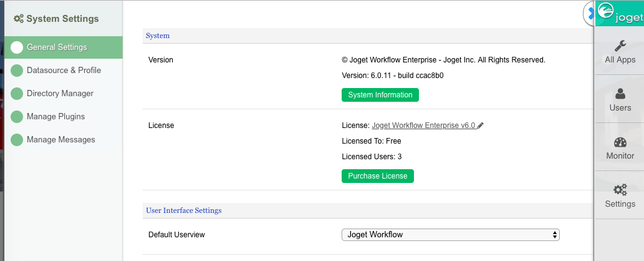Click the Joget Workflow dropdown arrow
The height and width of the screenshot is (261, 644).
pyautogui.click(x=555, y=235)
